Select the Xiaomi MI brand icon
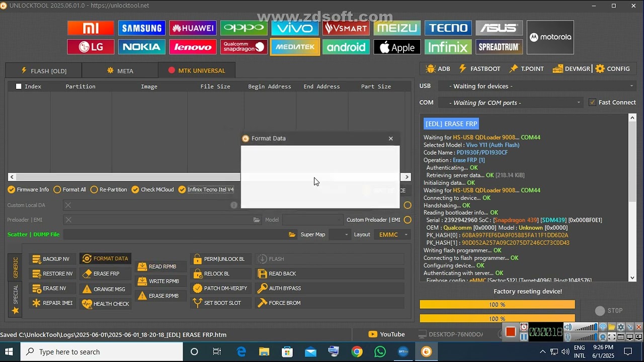 [91, 28]
